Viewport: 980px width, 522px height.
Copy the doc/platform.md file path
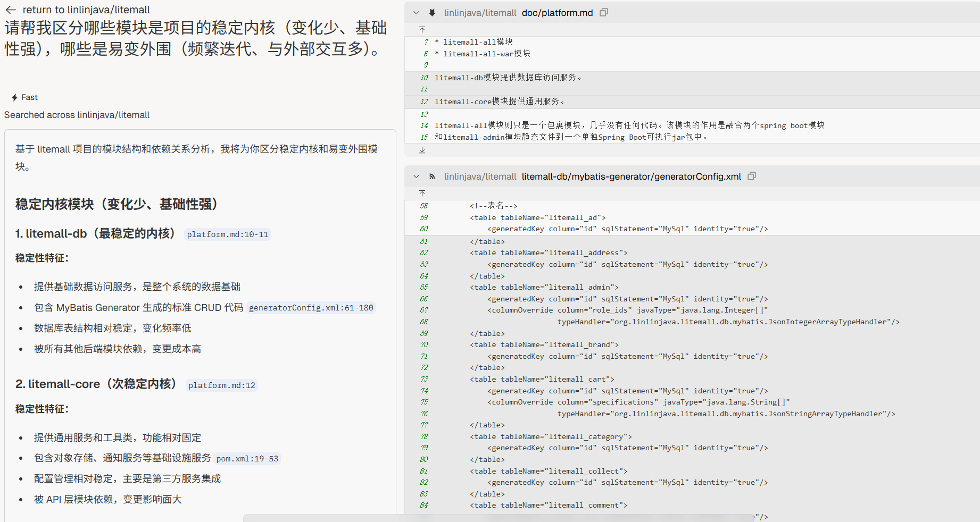[604, 12]
